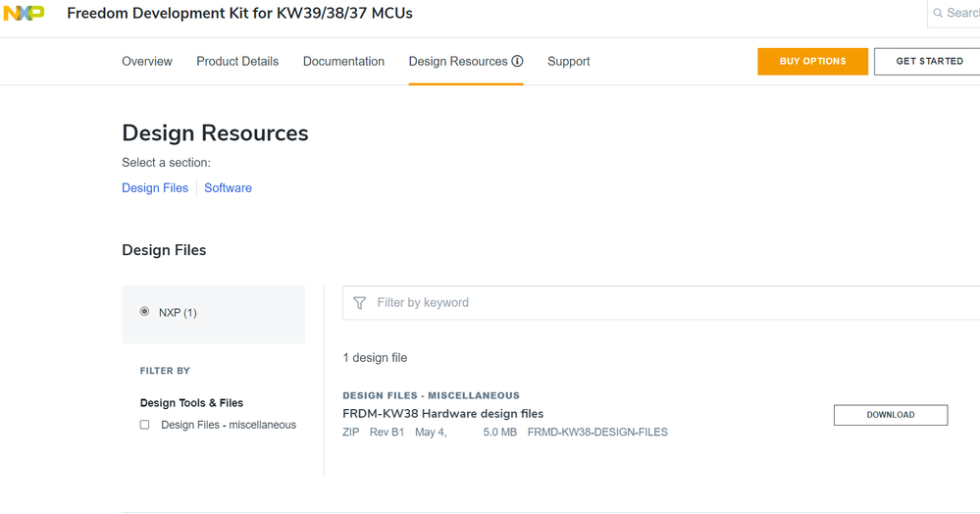Click the Freedom Development Kit page title
This screenshot has height=514, width=980.
240,13
